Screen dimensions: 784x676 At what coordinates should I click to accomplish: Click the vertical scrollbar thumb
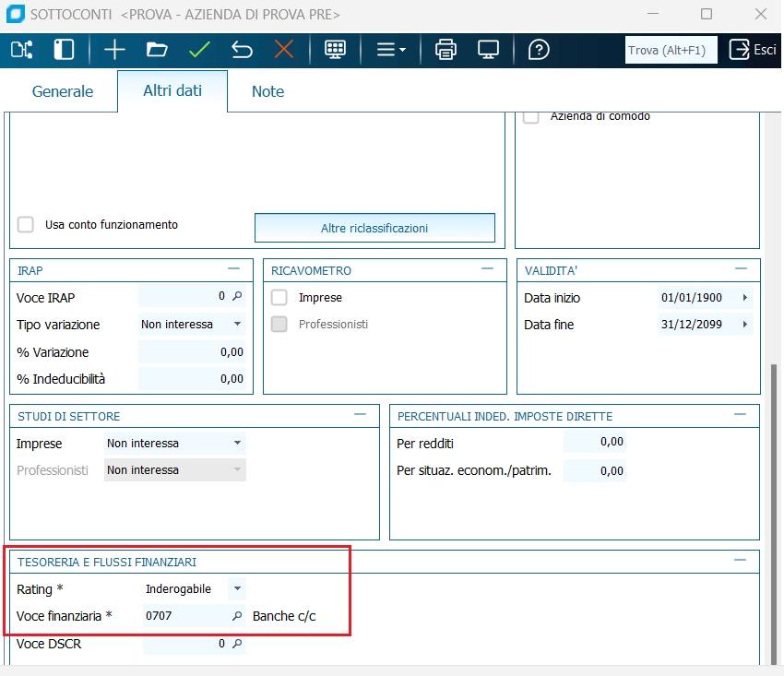click(x=775, y=516)
